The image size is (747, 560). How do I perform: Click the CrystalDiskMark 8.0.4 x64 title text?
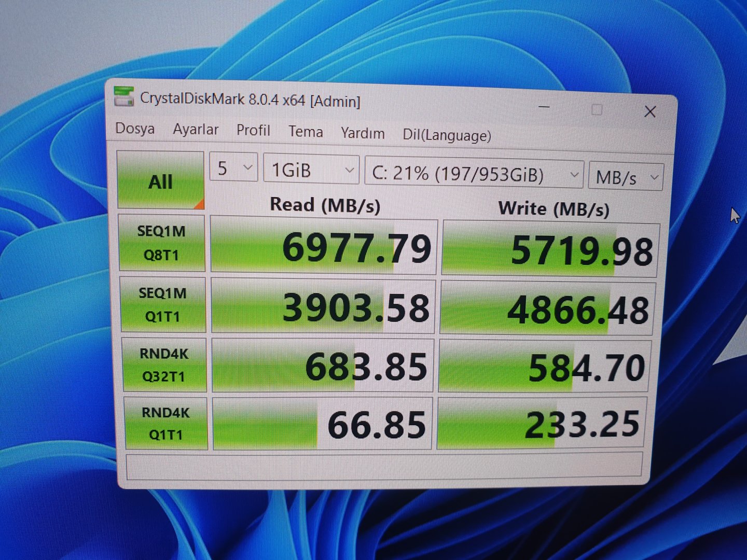coord(251,99)
